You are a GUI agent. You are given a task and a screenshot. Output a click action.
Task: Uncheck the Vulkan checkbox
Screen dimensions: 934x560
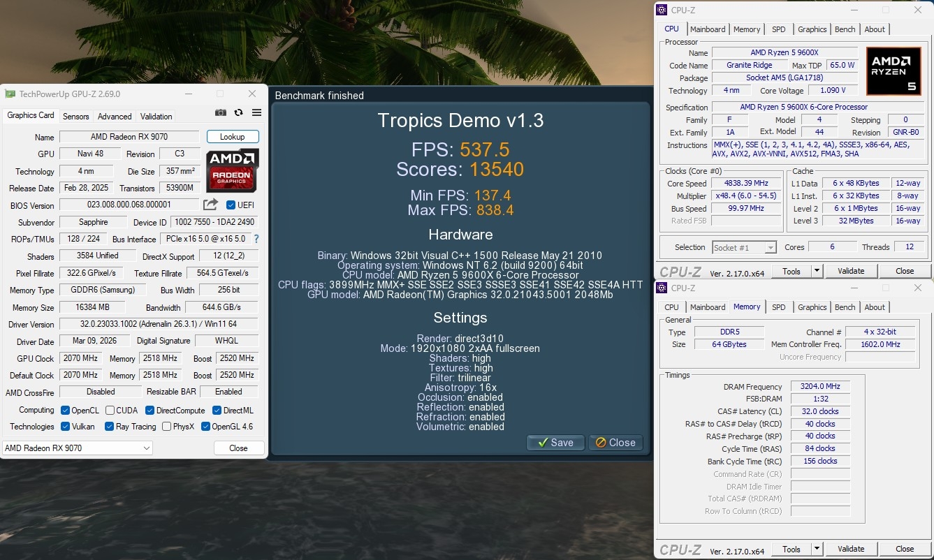point(65,427)
